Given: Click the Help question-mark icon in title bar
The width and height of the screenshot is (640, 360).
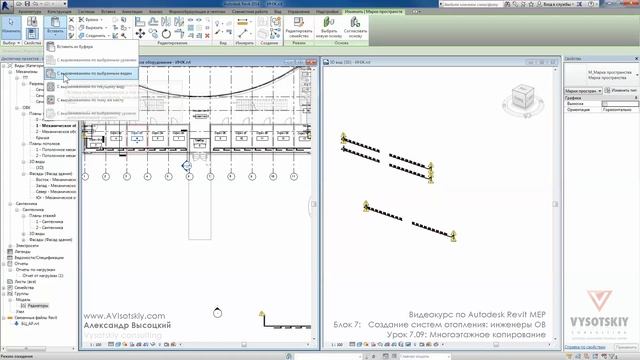Looking at the screenshot, I should click(x=592, y=4).
